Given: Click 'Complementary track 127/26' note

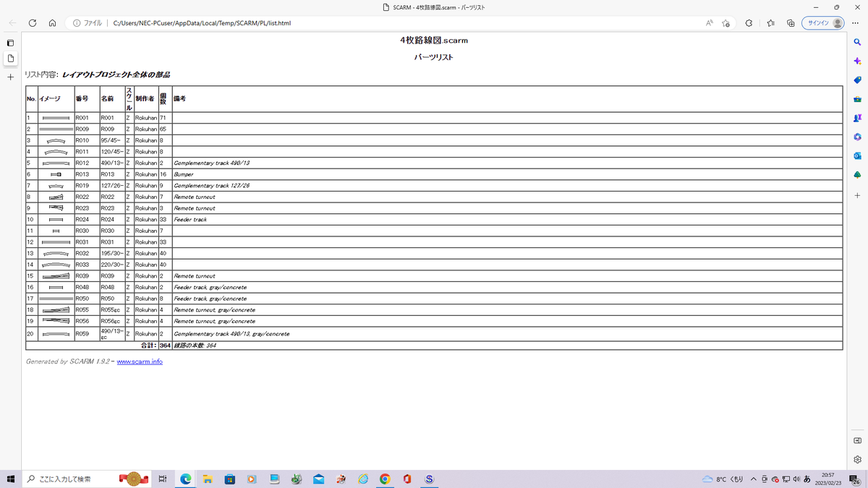Looking at the screenshot, I should tap(211, 186).
